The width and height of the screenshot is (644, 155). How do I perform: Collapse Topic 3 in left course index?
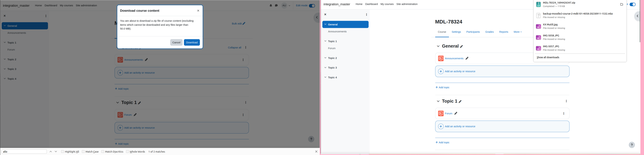pyautogui.click(x=5, y=69)
